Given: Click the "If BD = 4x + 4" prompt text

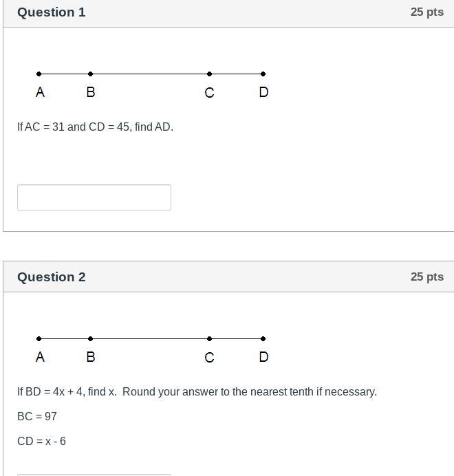Looking at the screenshot, I should point(197,392).
